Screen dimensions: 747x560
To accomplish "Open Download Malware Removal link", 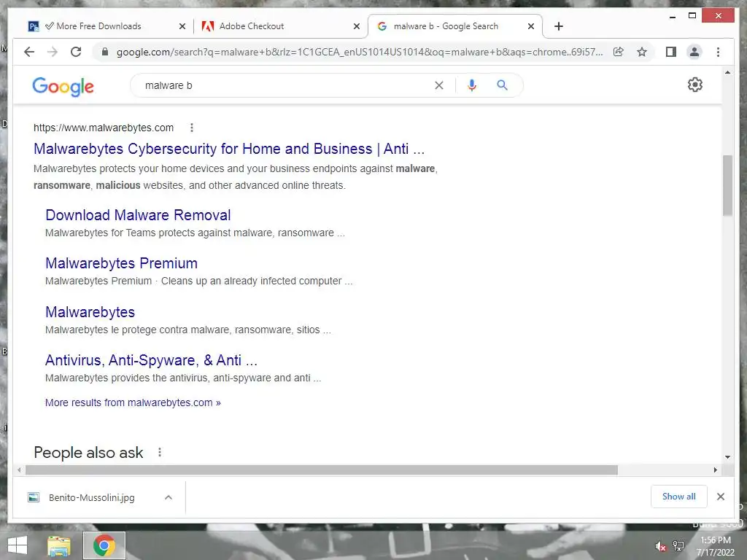I will [x=138, y=215].
